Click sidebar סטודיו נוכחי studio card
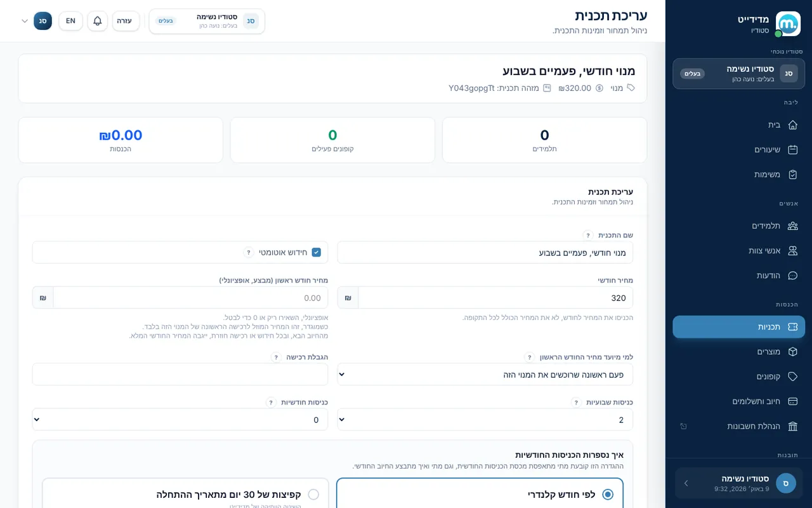 coord(738,74)
